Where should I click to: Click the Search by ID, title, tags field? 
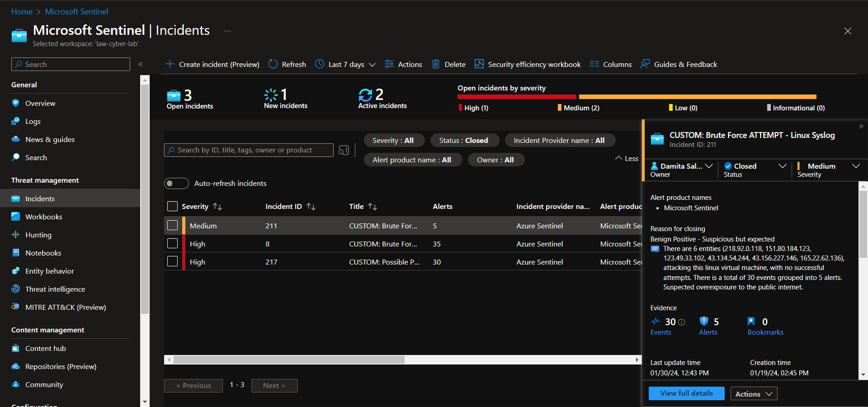click(x=249, y=150)
